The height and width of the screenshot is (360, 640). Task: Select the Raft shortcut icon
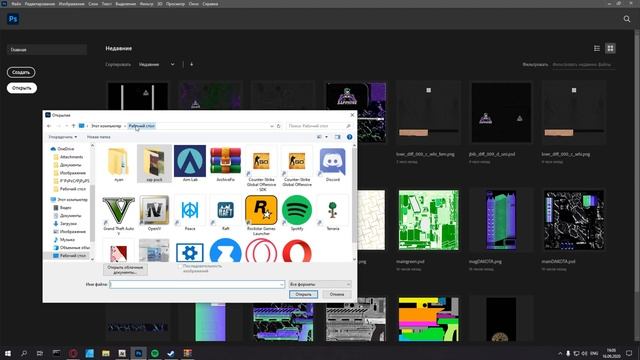[x=225, y=213]
